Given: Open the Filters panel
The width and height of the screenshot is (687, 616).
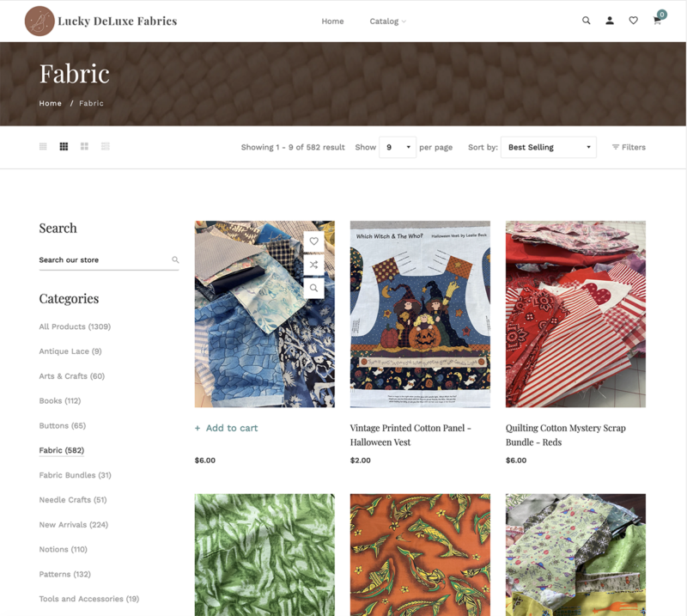Looking at the screenshot, I should 629,147.
